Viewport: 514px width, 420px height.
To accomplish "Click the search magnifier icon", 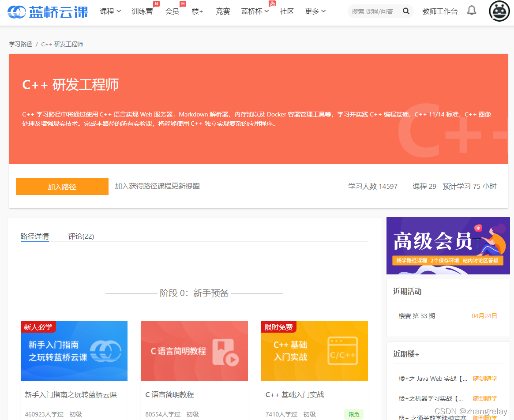I will point(406,11).
